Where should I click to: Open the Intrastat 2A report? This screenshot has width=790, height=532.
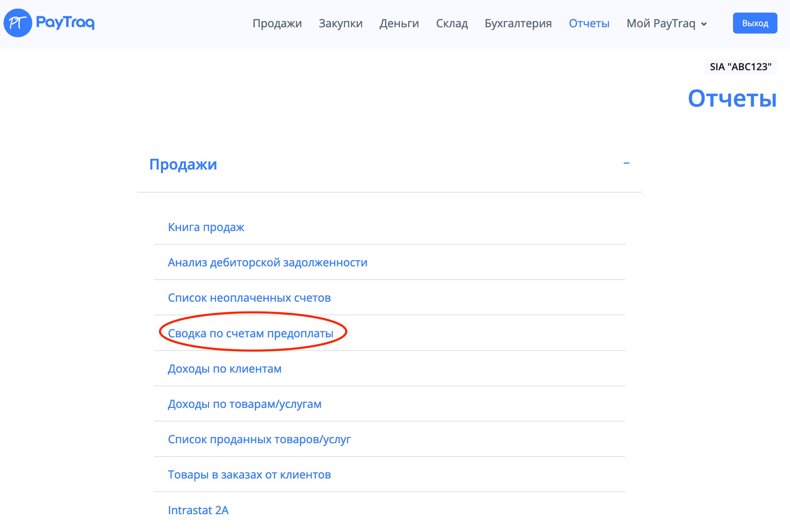[x=198, y=510]
